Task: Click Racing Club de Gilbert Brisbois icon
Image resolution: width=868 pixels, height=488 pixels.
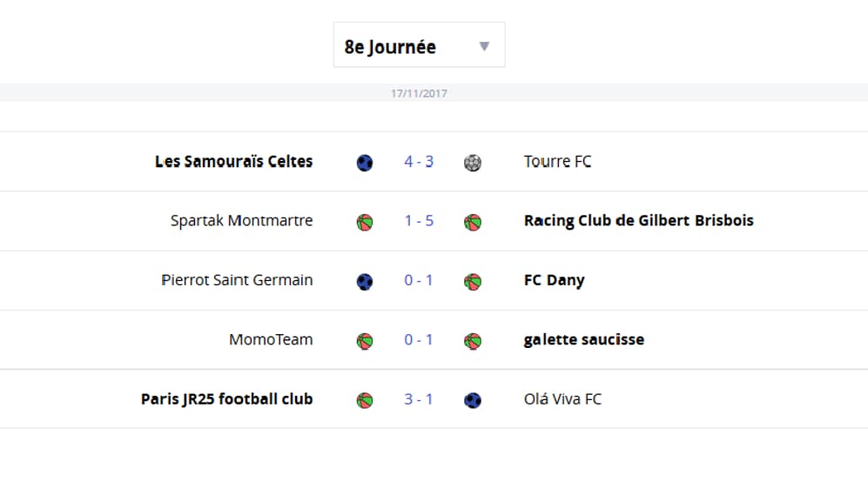Action: (473, 223)
